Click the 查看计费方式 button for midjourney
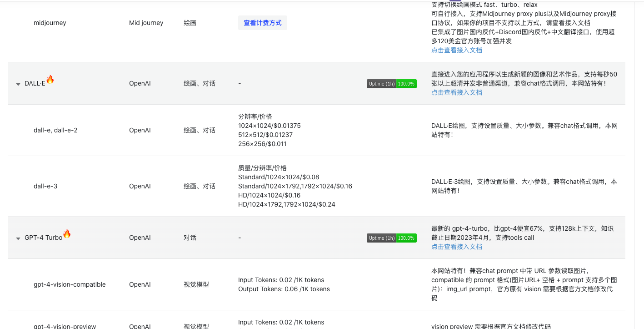Viewport: 644px width, 329px height. [262, 23]
